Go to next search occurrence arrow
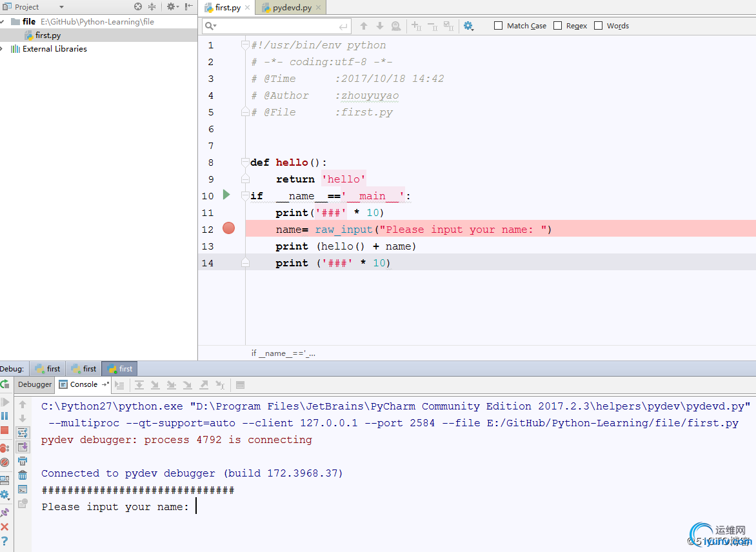The image size is (756, 552). (x=380, y=26)
